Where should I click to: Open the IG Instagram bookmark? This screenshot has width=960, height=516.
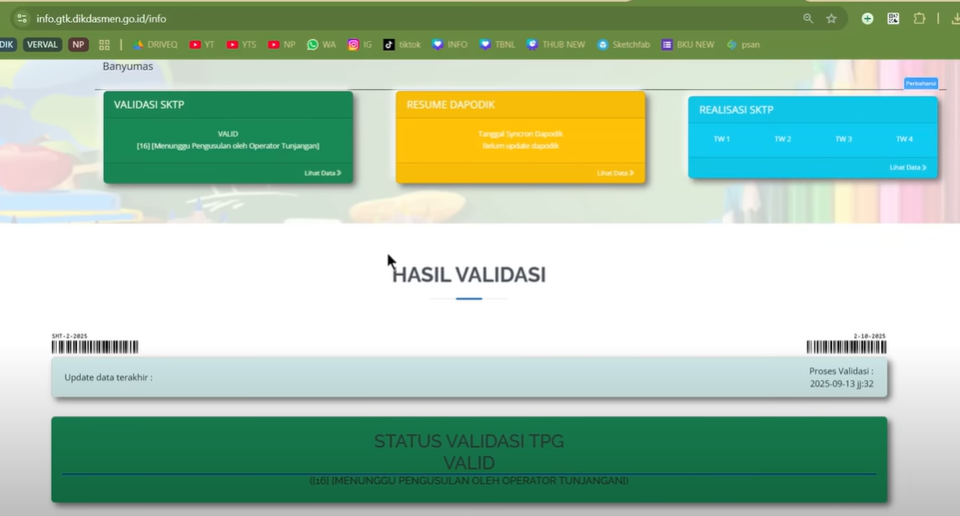(360, 45)
